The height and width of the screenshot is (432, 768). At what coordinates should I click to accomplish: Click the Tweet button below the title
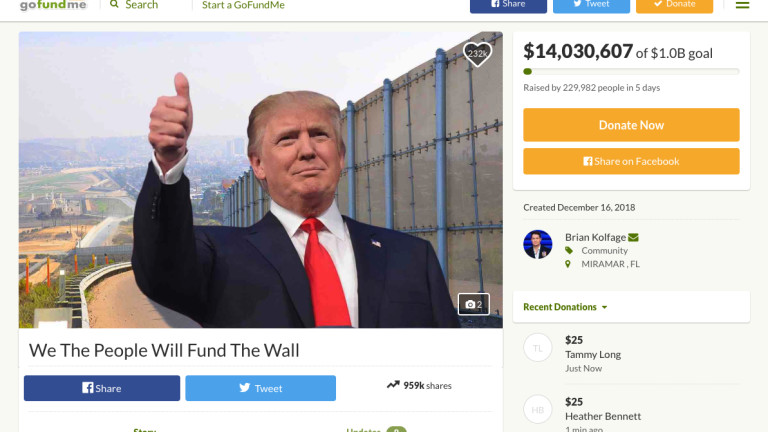261,388
